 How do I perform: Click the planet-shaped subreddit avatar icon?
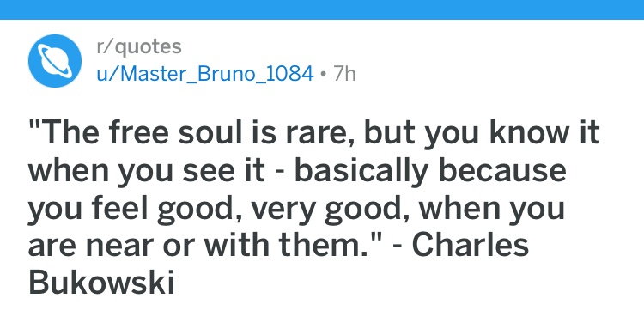[x=55, y=61]
